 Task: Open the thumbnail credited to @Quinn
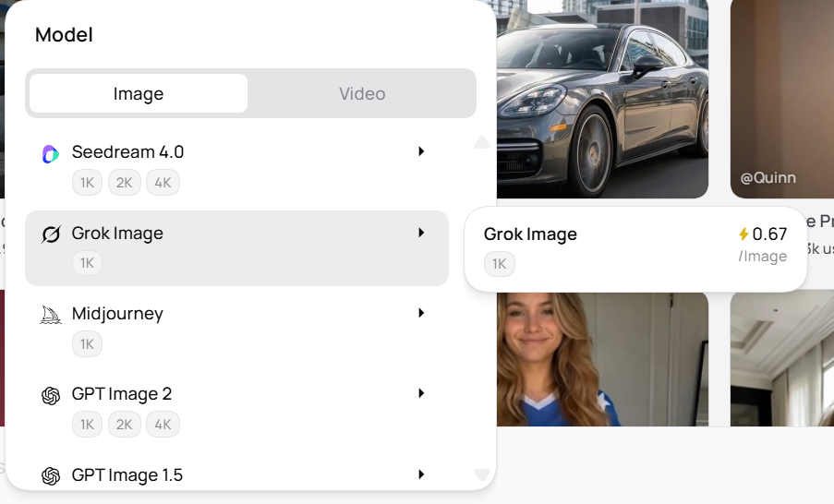tap(782, 99)
